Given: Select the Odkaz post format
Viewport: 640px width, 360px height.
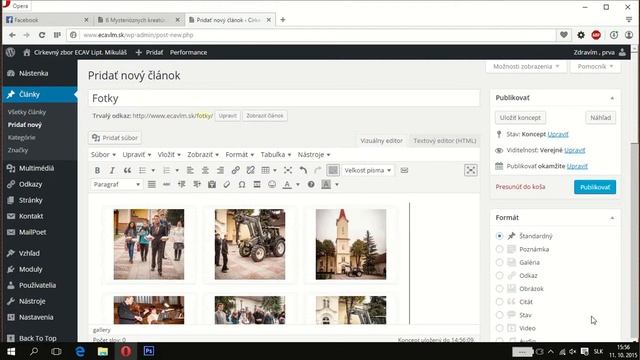Looking at the screenshot, I should (x=499, y=276).
